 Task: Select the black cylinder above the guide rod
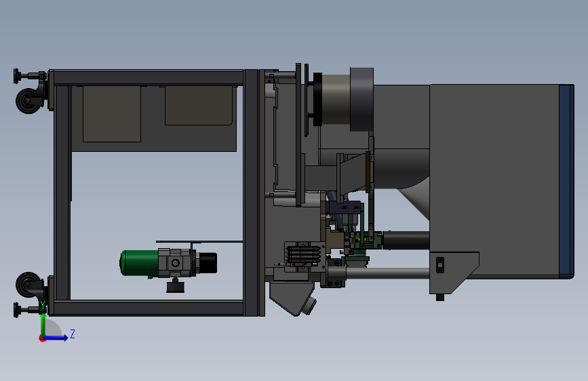(406, 241)
